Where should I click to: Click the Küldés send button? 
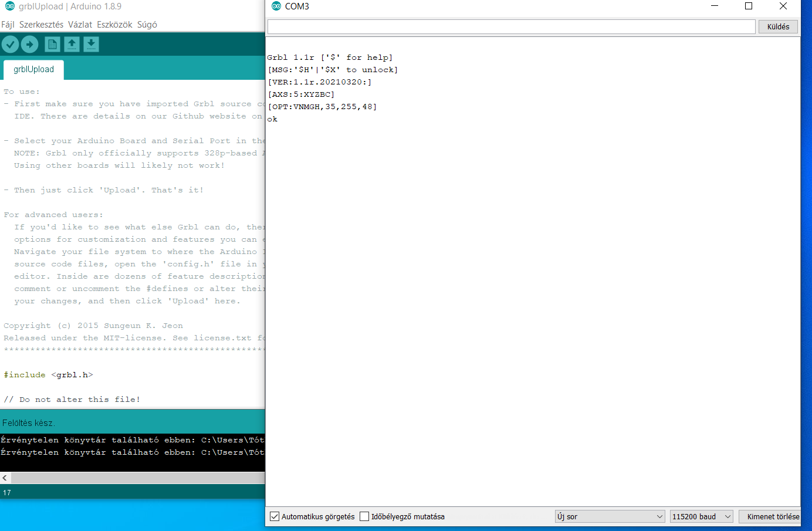(x=778, y=26)
